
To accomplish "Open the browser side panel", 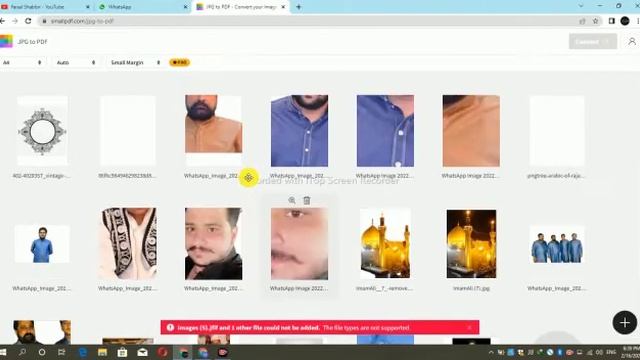I will pyautogui.click(x=611, y=21).
